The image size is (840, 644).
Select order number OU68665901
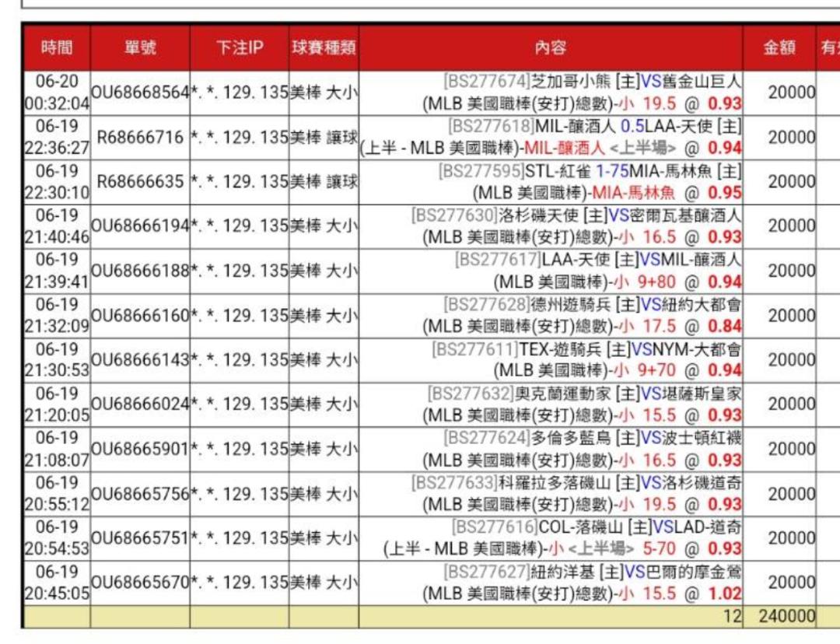coord(140,449)
